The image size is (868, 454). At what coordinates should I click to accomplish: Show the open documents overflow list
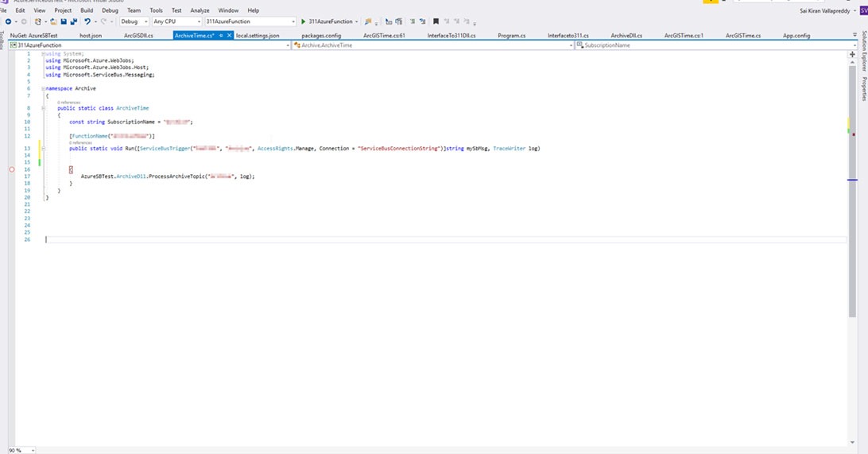(x=854, y=36)
